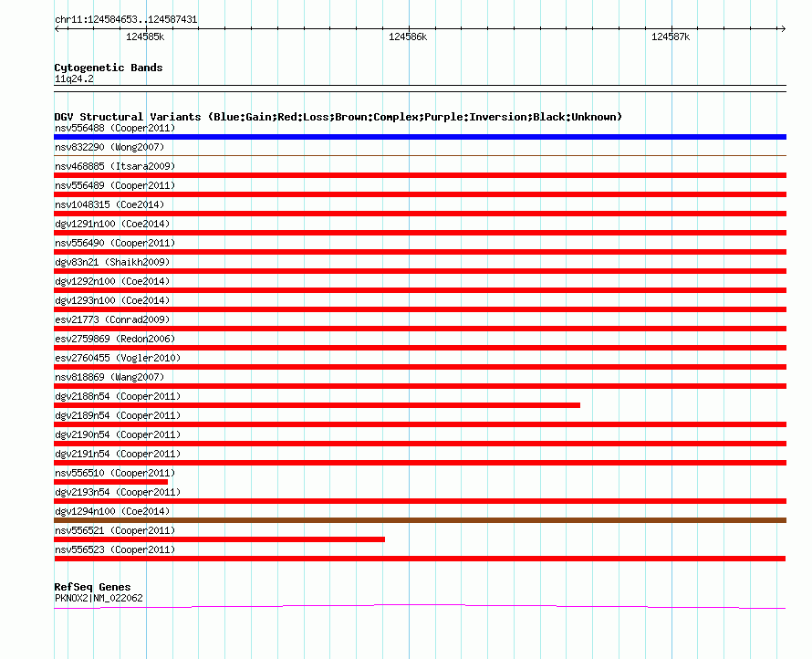812x659 pixels.
Task: Click the RefSeq Genes track title
Action: point(92,587)
